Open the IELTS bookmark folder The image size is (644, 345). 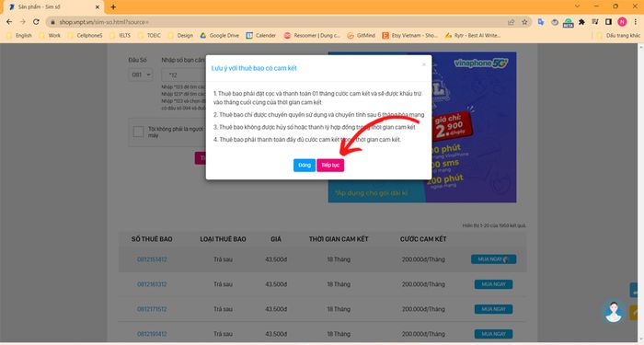pos(121,36)
